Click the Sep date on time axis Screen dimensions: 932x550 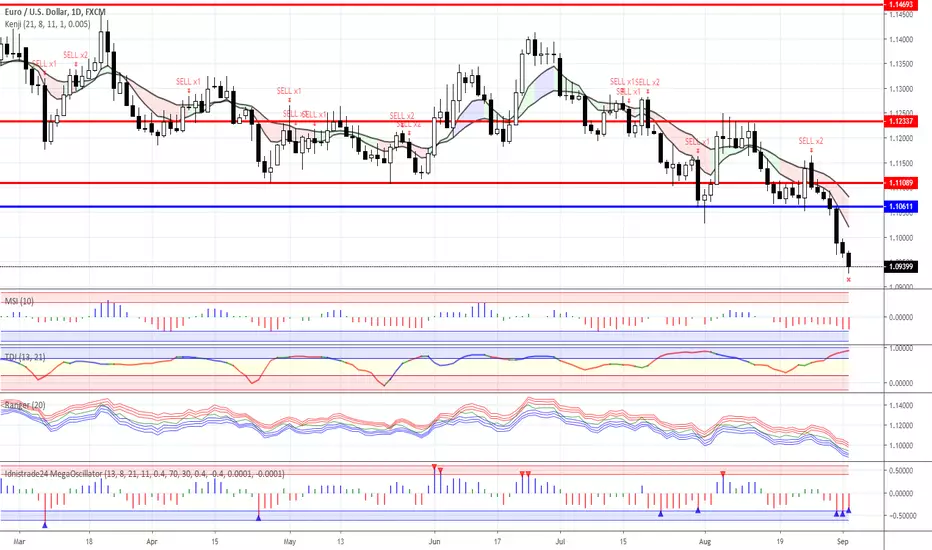click(x=842, y=542)
